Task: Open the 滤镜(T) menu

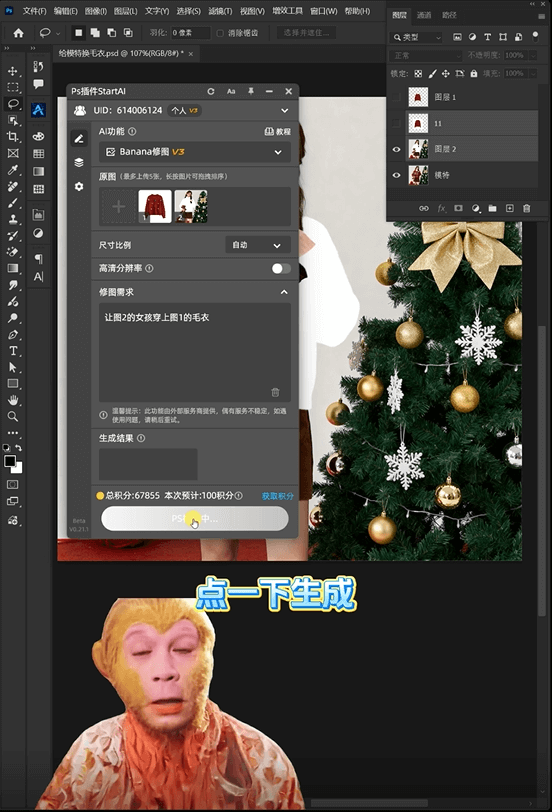Action: coord(220,10)
